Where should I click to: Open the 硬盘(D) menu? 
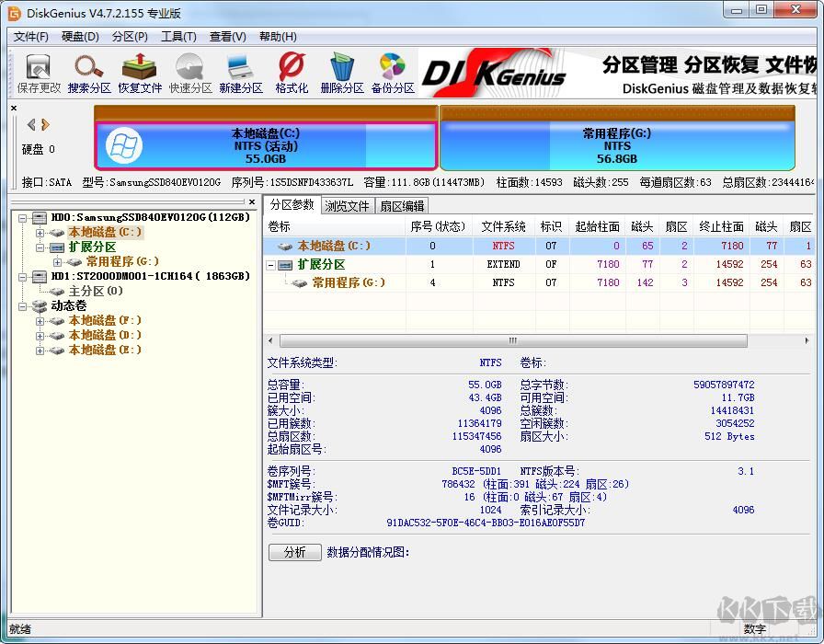(81, 36)
